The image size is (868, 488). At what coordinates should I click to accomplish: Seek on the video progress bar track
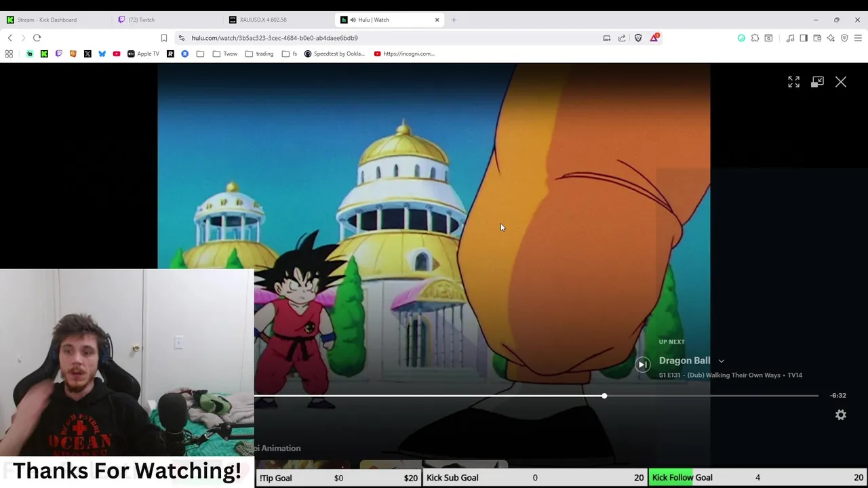(536, 396)
